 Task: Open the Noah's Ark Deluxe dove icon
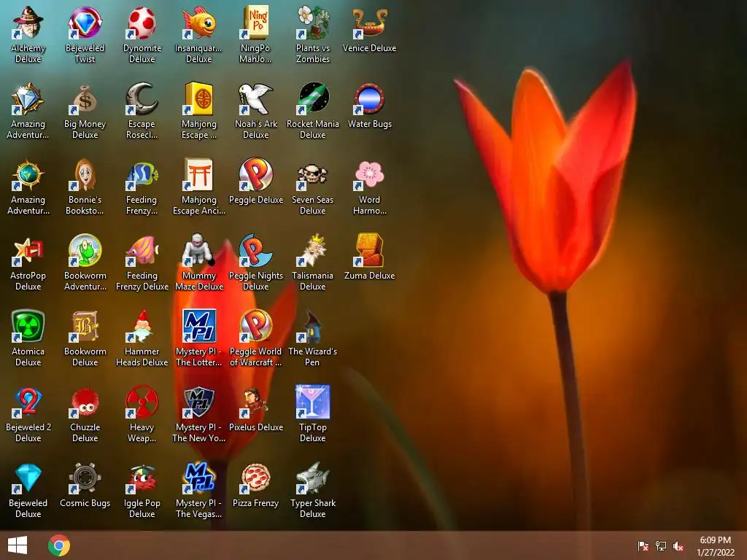click(x=256, y=98)
